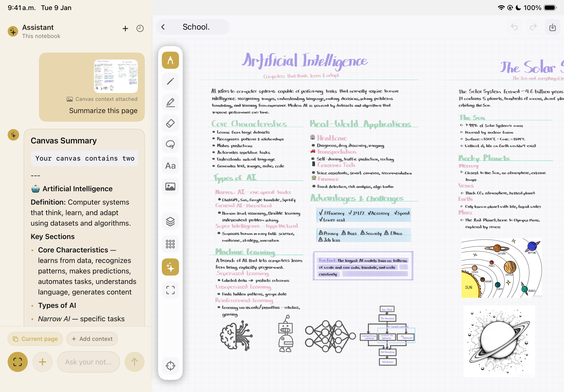Select the Highlighter marker tool
Image resolution: width=564 pixels, height=392 pixels.
pos(170,102)
